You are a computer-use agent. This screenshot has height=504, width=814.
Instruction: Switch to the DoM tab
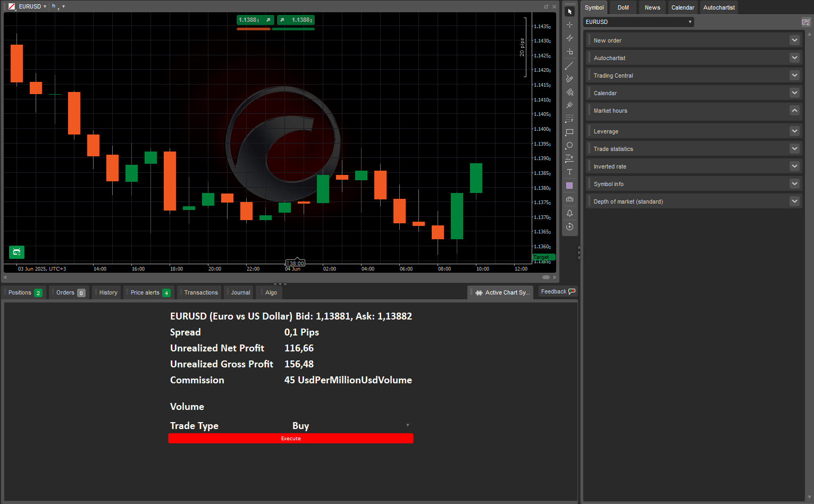point(623,7)
